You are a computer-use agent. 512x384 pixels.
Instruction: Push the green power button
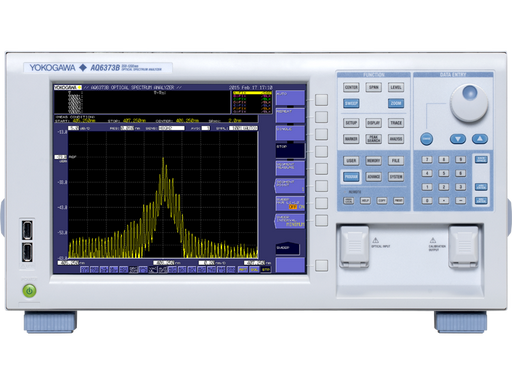coord(29,291)
